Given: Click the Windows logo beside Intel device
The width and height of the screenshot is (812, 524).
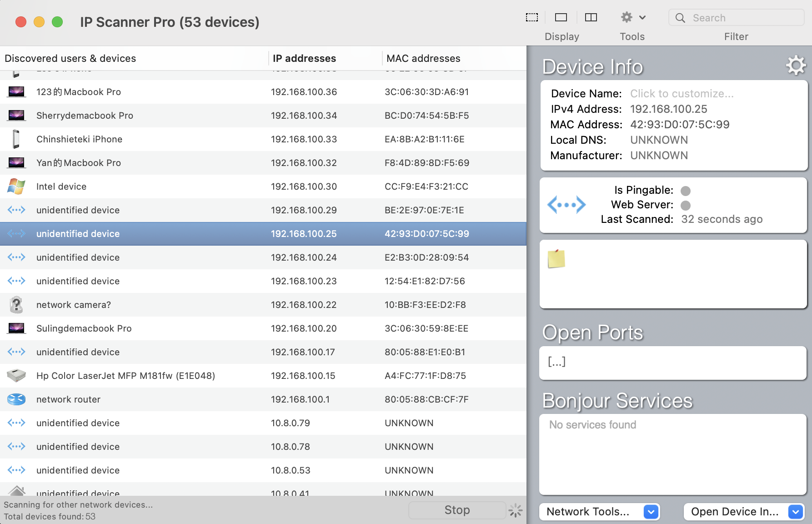Looking at the screenshot, I should click(x=16, y=186).
